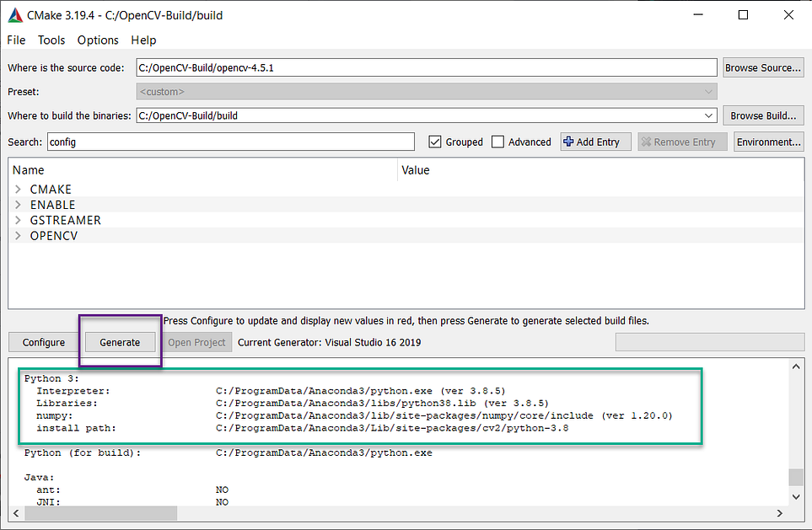
Task: Click the 'ant: NO' log line
Action: click(x=132, y=490)
